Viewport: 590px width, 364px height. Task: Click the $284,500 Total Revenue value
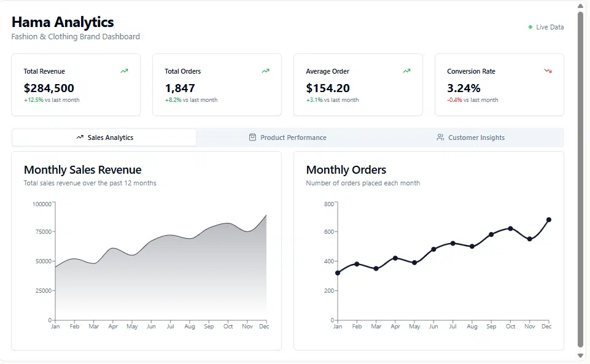click(49, 88)
